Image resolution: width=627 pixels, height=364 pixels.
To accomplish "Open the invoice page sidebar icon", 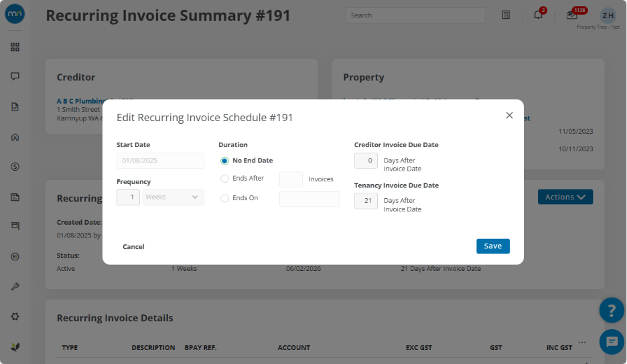I will tap(15, 197).
